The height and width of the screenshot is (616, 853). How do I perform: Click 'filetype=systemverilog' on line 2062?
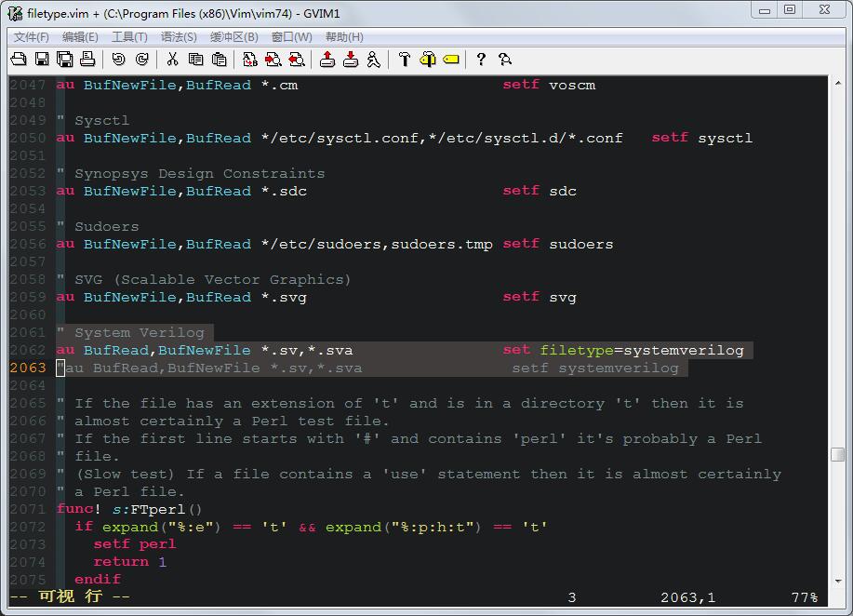pyautogui.click(x=642, y=350)
